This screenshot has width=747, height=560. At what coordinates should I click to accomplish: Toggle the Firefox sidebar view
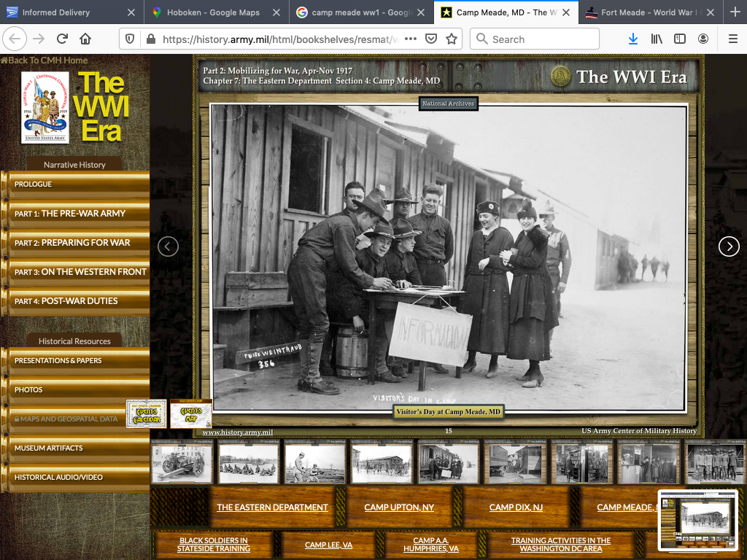click(680, 39)
